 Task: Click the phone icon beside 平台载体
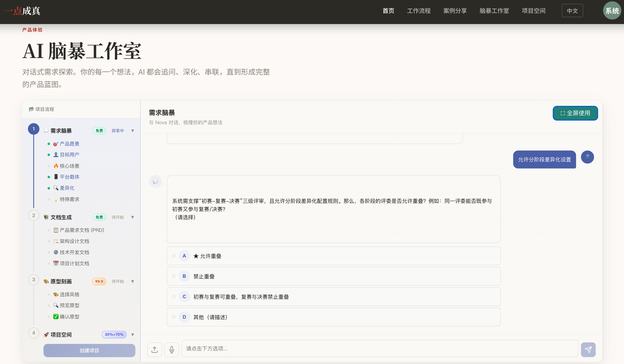(x=56, y=177)
